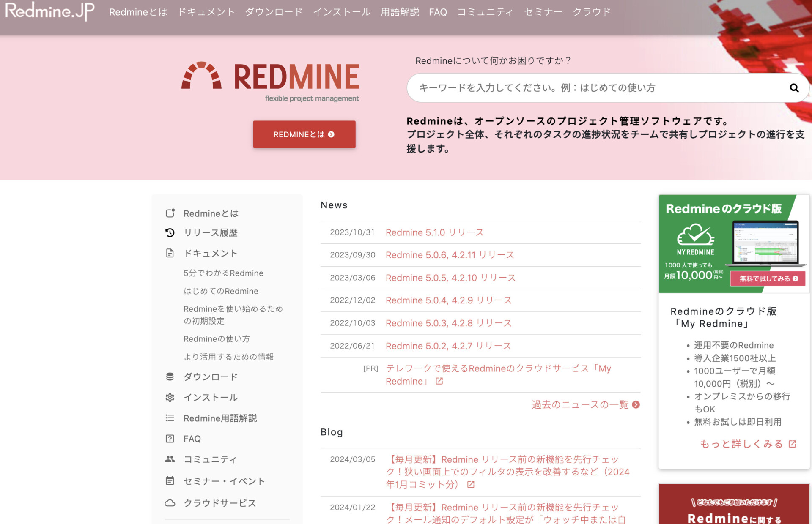Click the release history clock icon
The height and width of the screenshot is (524, 812).
click(170, 232)
